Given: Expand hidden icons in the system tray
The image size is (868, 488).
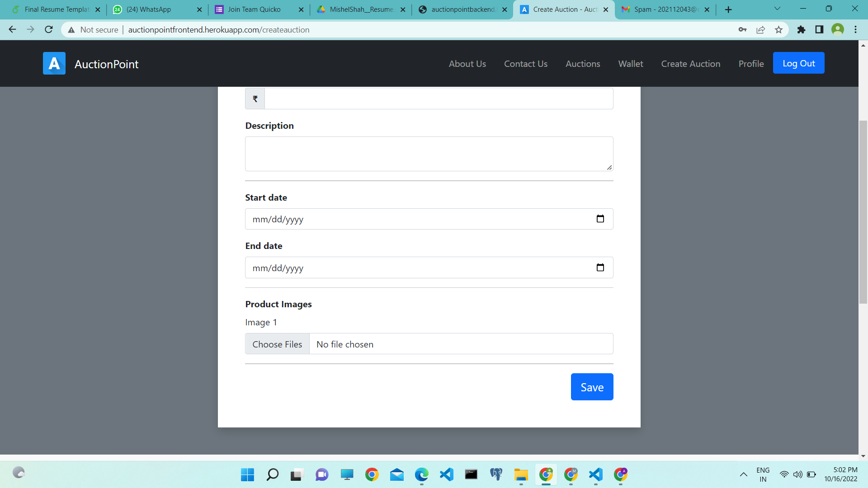Looking at the screenshot, I should click(x=744, y=474).
